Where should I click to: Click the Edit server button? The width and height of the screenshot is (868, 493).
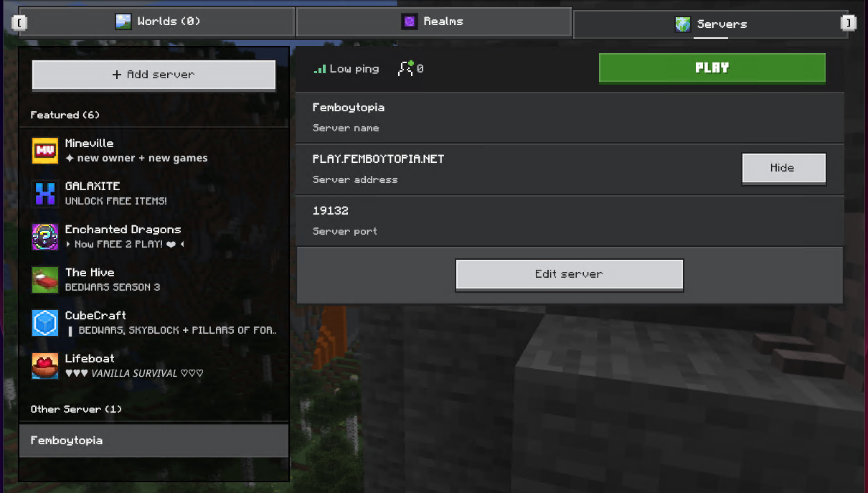pos(569,274)
